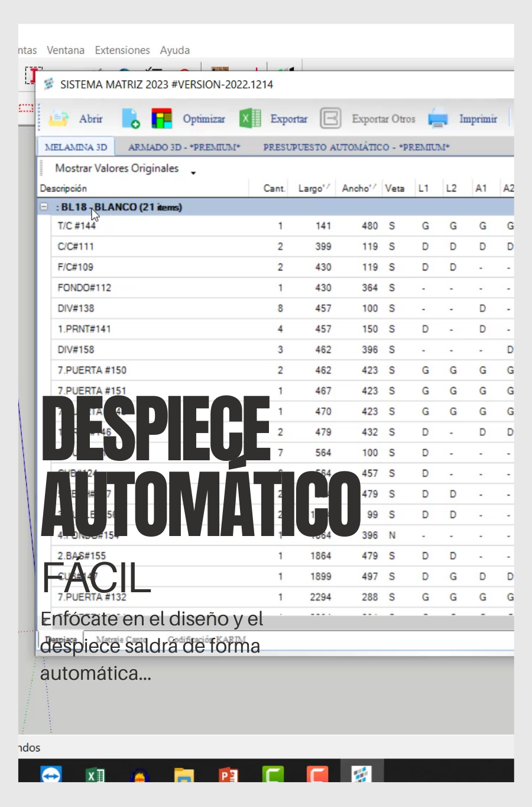Click the Imprimir button label

point(478,119)
